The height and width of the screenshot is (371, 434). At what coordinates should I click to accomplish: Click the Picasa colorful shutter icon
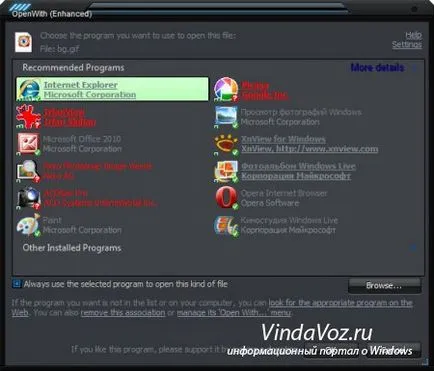[226, 89]
